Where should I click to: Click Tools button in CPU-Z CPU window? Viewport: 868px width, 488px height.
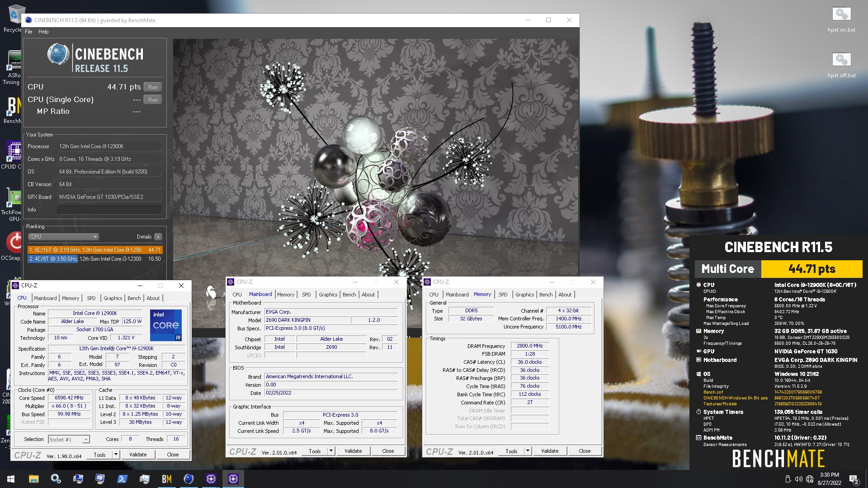point(100,455)
